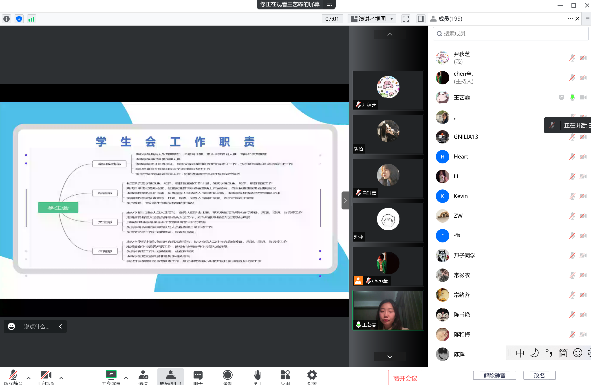Open the participants panel more options ellipsis

(x=570, y=18)
